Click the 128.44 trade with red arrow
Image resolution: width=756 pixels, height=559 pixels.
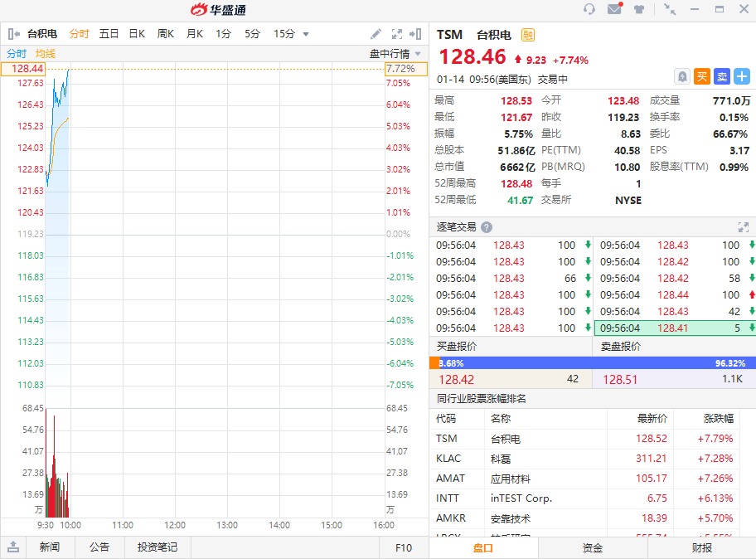(675, 294)
